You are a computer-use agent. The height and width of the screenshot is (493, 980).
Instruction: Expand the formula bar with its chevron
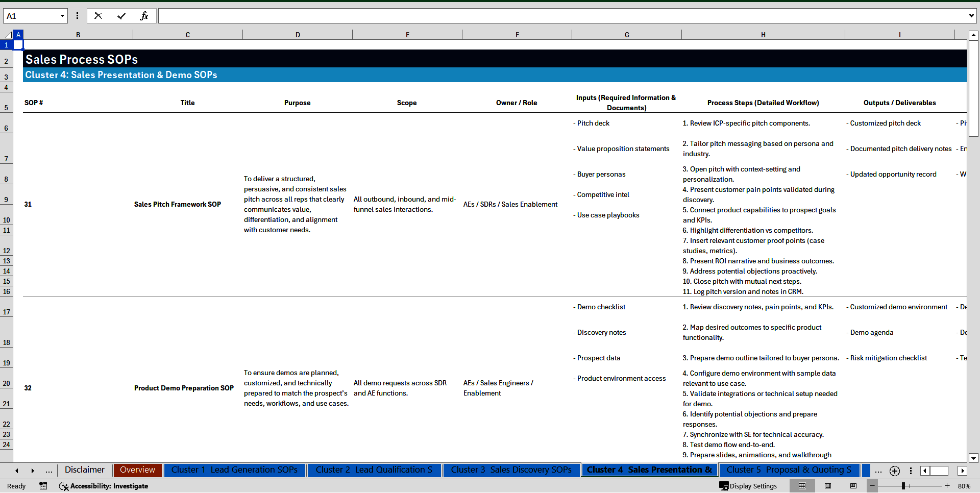(972, 16)
